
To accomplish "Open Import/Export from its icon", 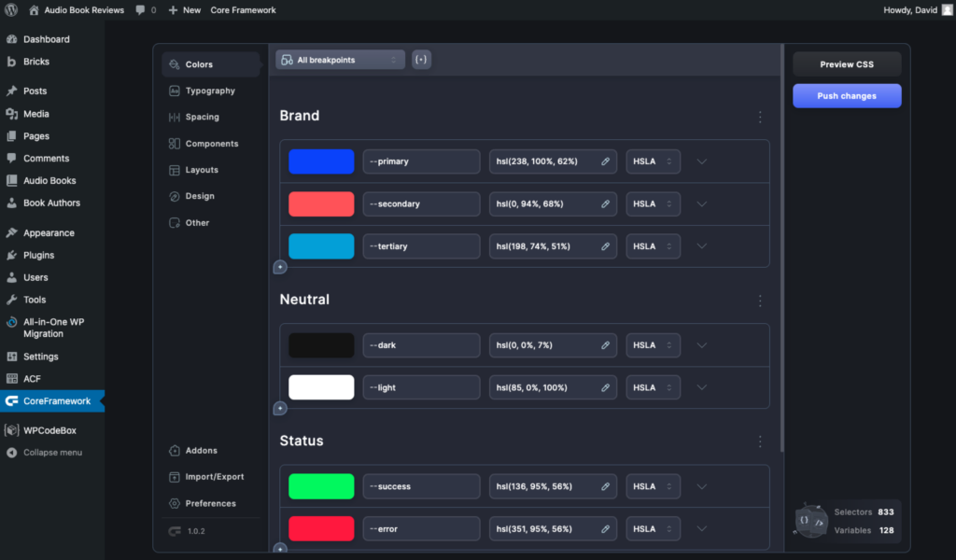I will [x=174, y=477].
